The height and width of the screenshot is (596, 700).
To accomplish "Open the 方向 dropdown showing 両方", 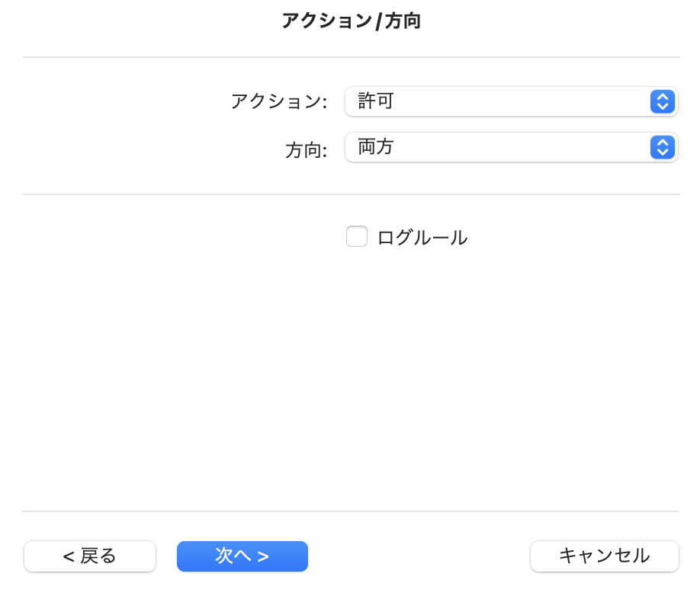I will tap(512, 147).
